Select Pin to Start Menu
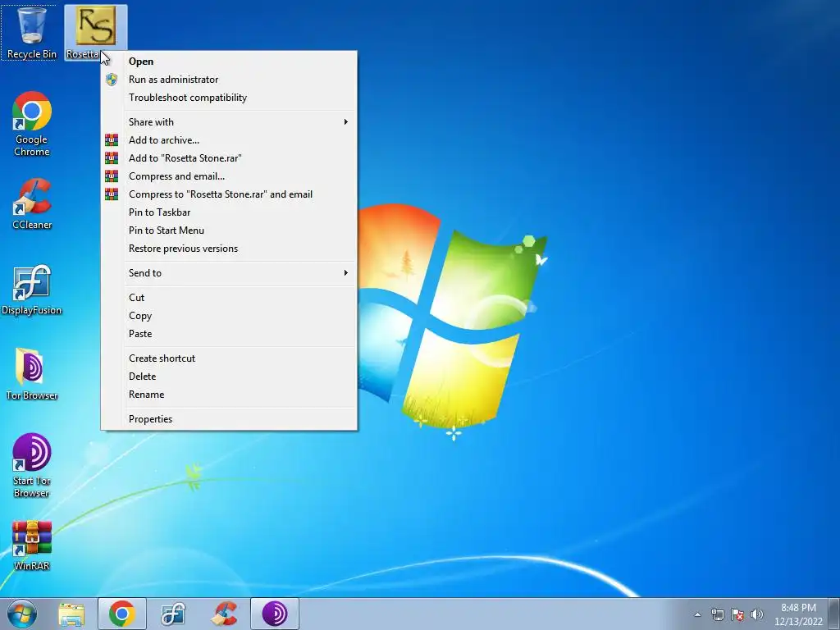 229,231
